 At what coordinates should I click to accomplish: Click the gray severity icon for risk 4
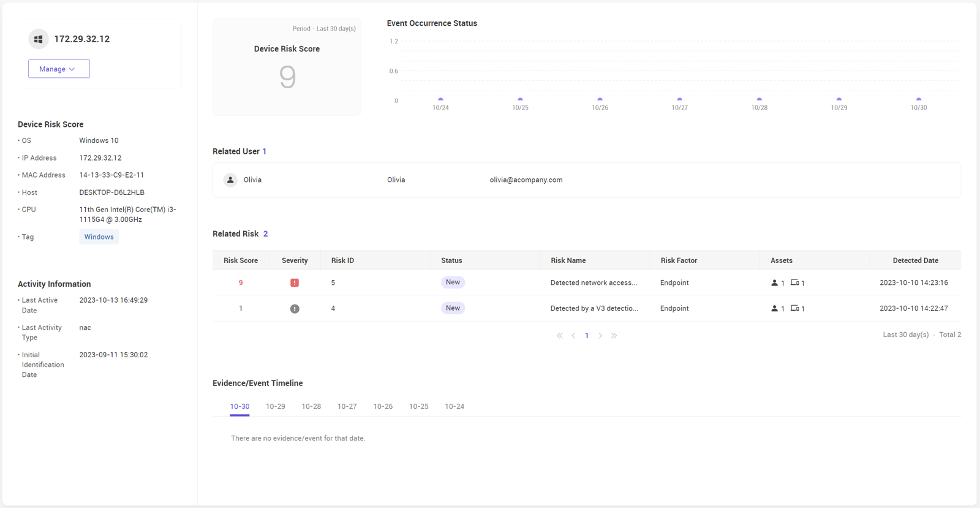click(295, 309)
